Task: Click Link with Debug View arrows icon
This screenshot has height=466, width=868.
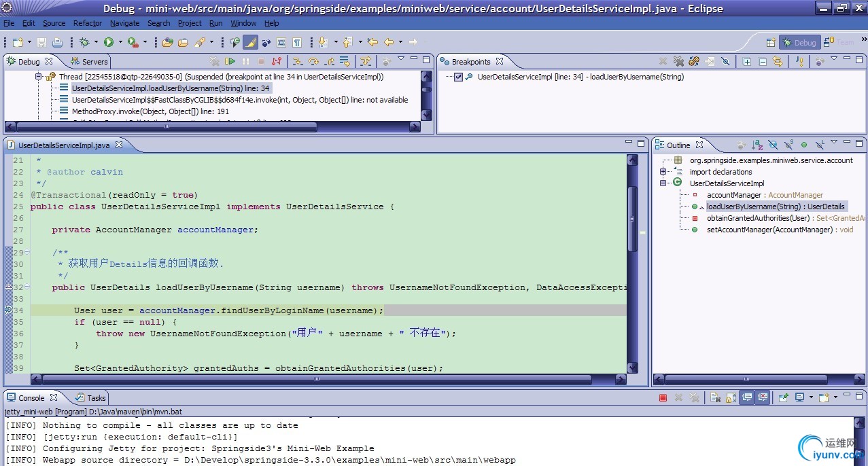Action: 778,61
